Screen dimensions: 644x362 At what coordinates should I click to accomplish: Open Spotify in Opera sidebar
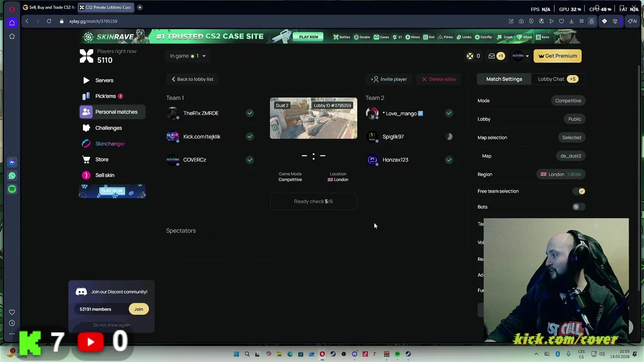[12, 189]
